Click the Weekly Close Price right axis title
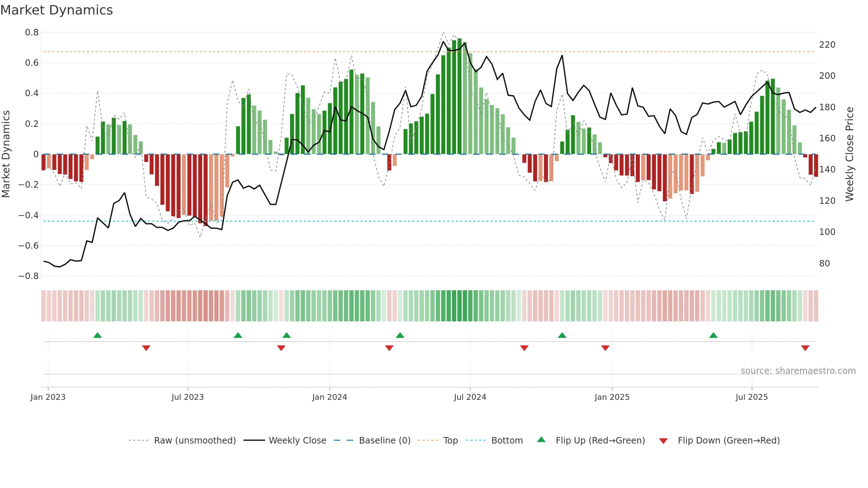Image resolution: width=868 pixels, height=488 pixels. coord(850,154)
